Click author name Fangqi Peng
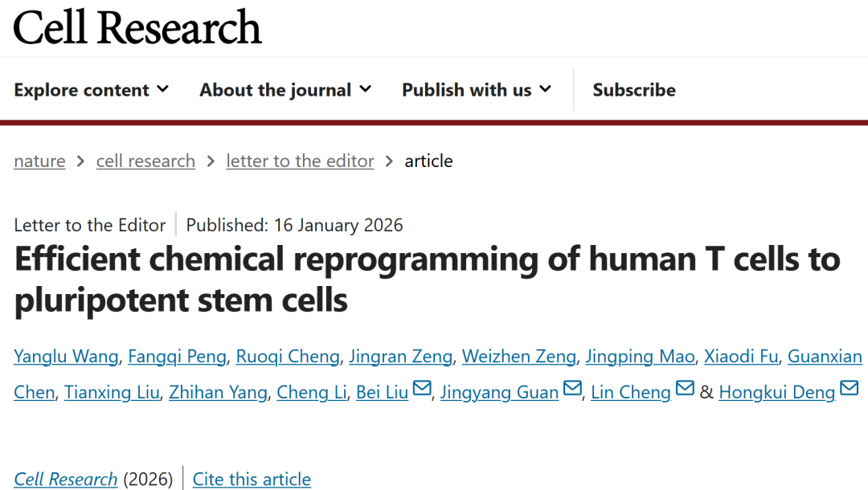The width and height of the screenshot is (868, 490). tap(178, 357)
